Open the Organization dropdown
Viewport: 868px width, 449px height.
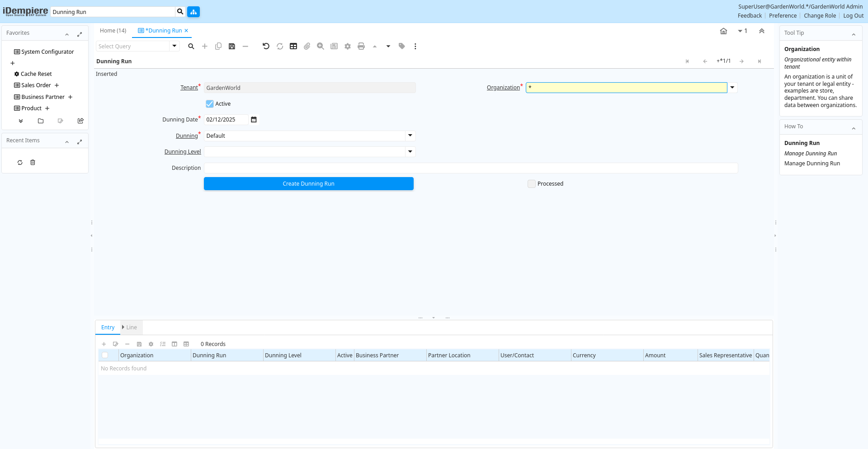(732, 88)
